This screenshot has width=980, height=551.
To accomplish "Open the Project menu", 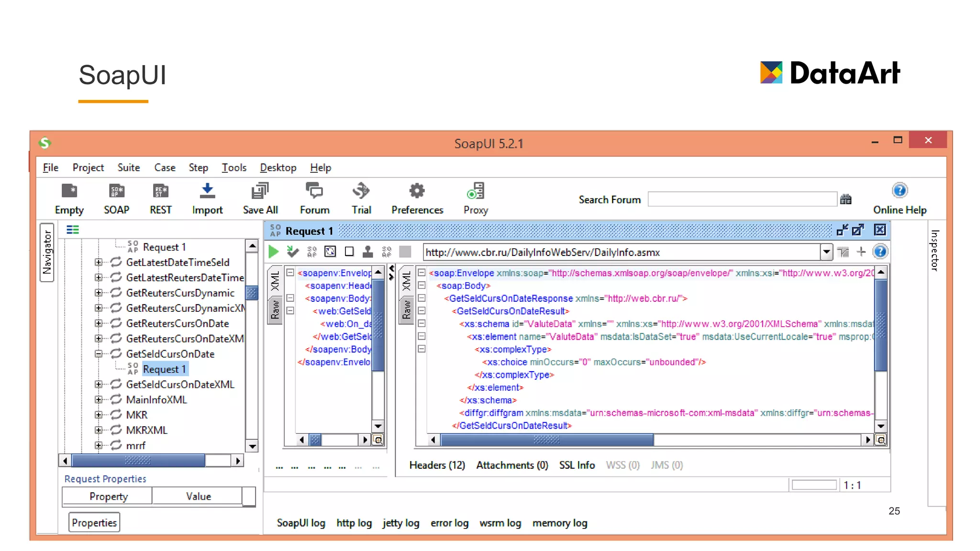I will pos(88,167).
